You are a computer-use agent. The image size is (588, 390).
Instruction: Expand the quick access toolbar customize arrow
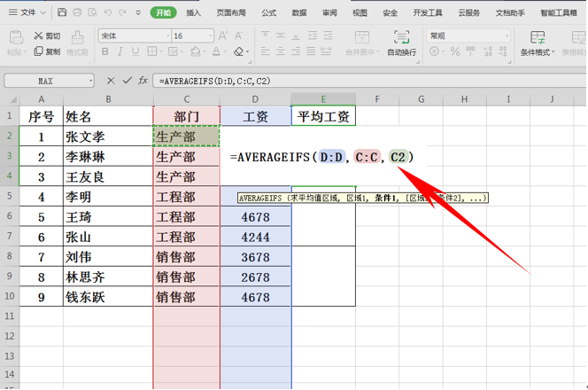(x=138, y=12)
